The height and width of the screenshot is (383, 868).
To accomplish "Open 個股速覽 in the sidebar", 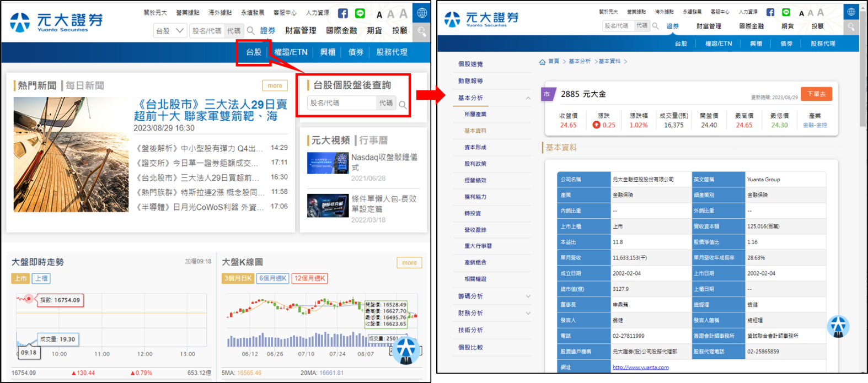I will pyautogui.click(x=470, y=64).
